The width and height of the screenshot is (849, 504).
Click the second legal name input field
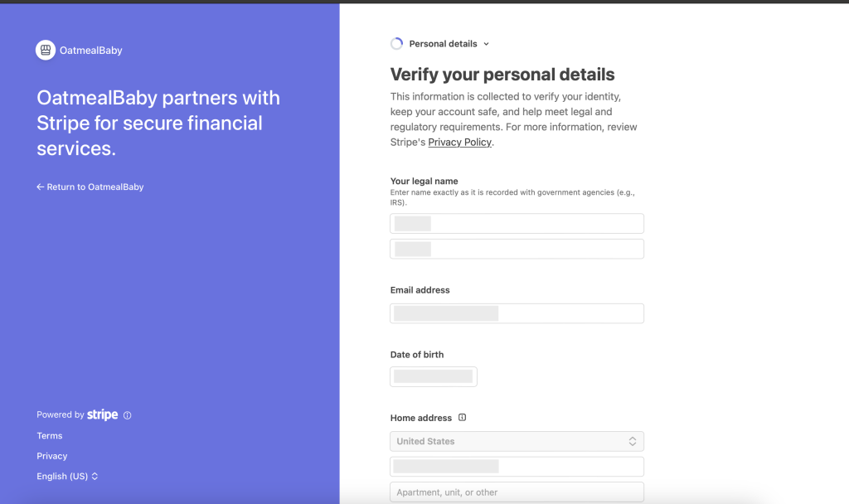click(517, 249)
